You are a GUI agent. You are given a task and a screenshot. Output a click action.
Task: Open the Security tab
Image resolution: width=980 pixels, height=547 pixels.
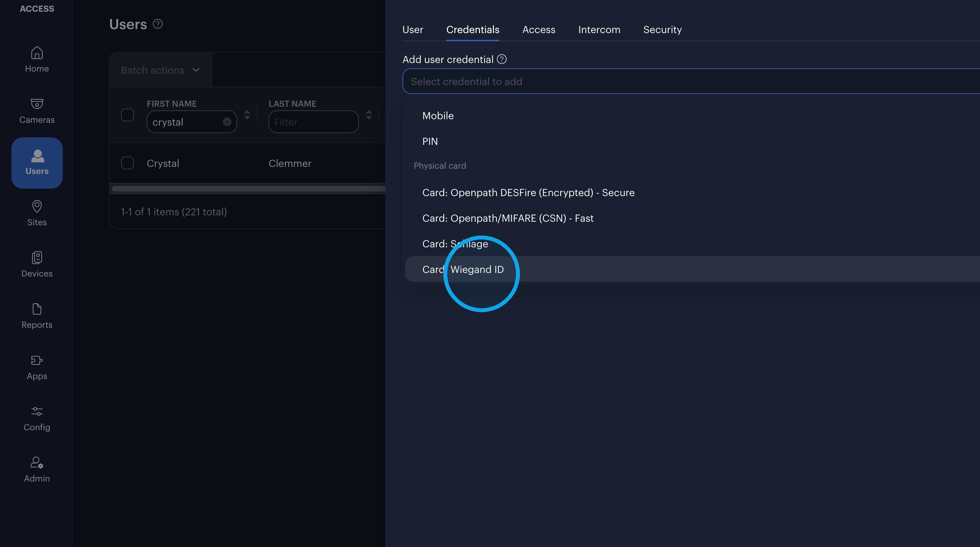(x=662, y=30)
